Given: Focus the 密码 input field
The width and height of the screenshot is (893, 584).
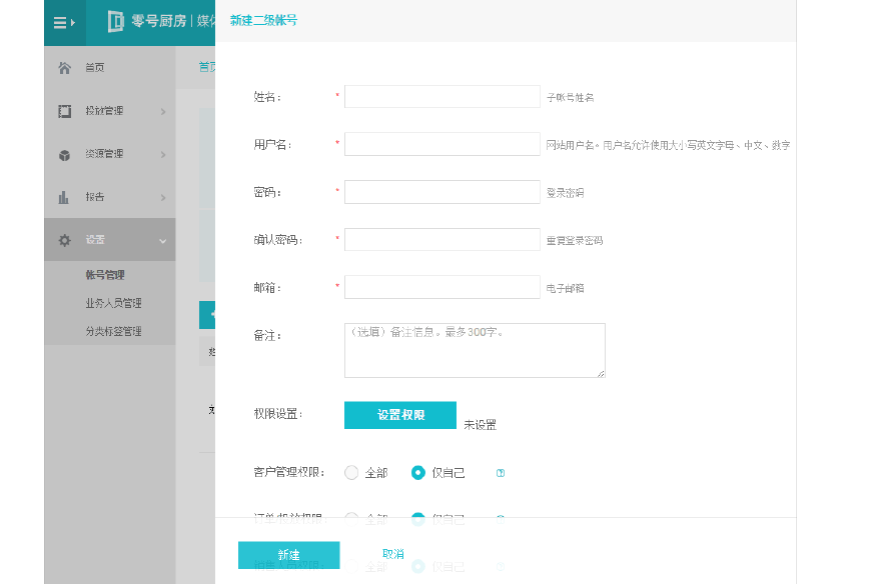Looking at the screenshot, I should tap(442, 192).
